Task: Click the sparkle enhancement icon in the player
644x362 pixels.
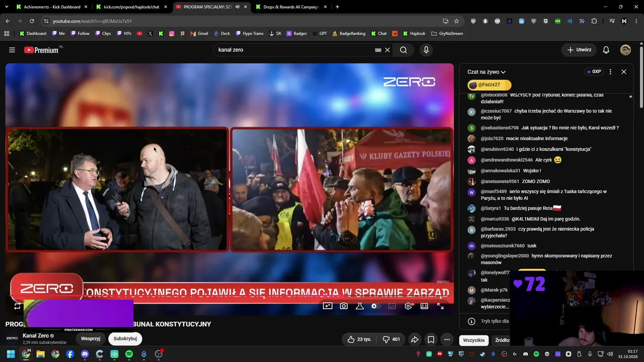Action: (328, 306)
